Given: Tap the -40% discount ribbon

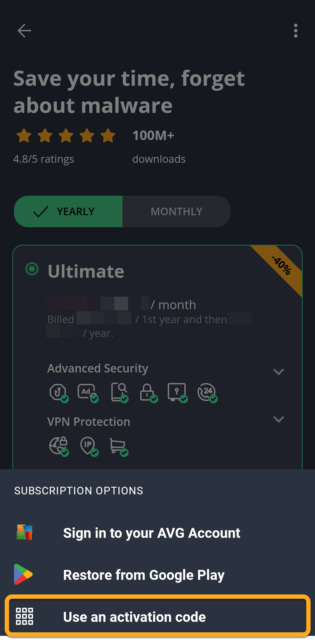Looking at the screenshot, I should point(282,266).
